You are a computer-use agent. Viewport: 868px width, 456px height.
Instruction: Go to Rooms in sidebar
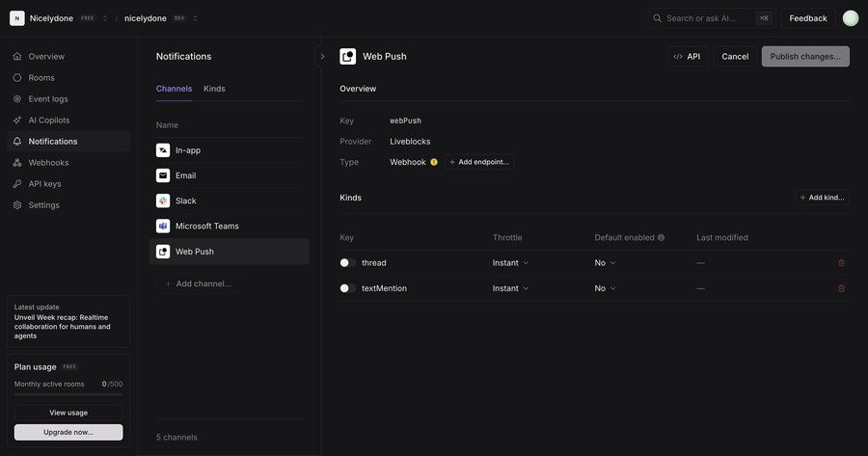point(68,77)
